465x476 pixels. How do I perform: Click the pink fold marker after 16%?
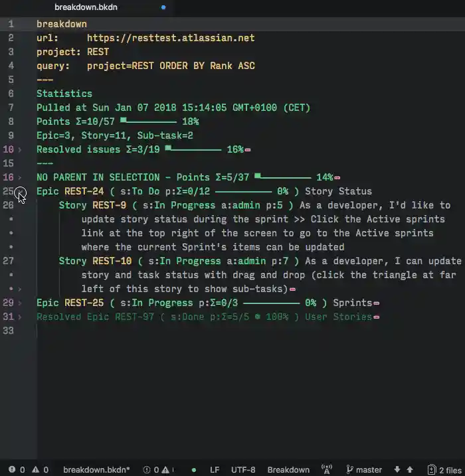click(x=248, y=150)
